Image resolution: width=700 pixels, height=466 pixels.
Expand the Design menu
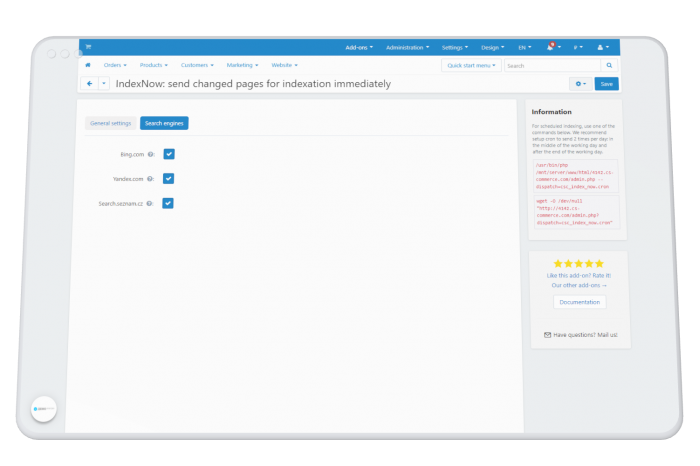492,47
